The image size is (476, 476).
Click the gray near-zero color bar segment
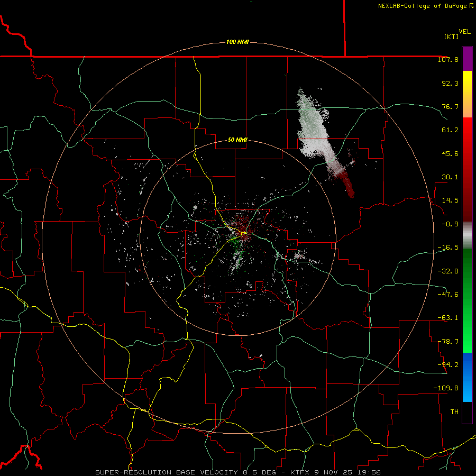(467, 235)
